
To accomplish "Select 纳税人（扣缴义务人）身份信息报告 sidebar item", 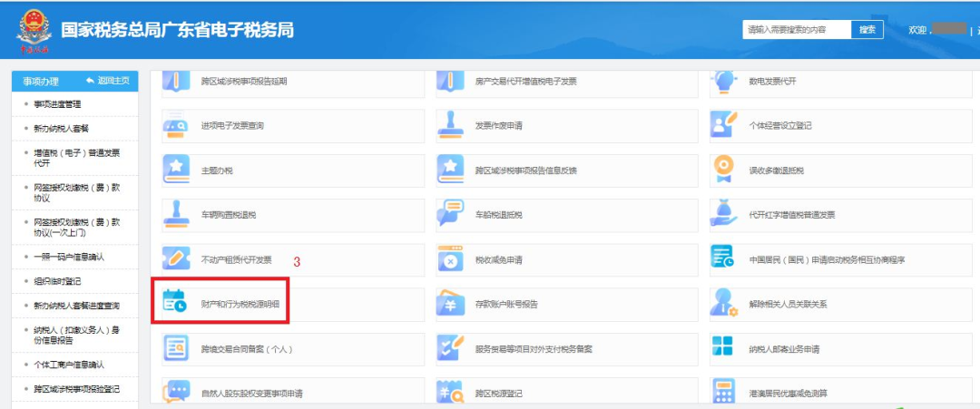I will [x=75, y=336].
